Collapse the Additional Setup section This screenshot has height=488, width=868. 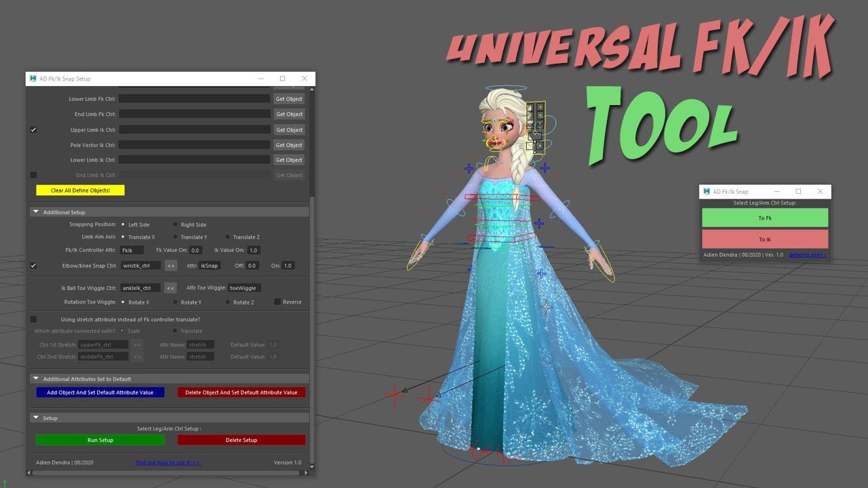tap(36, 212)
